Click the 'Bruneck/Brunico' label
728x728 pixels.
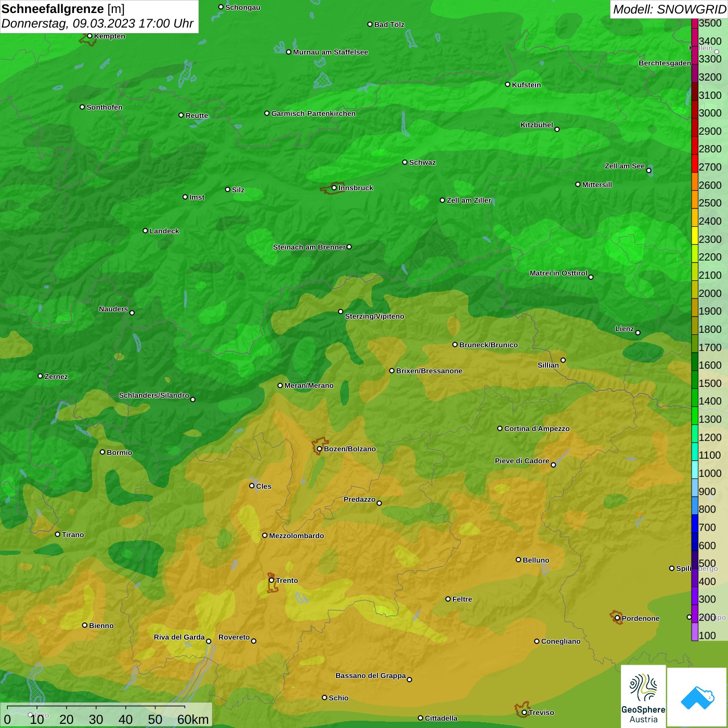(x=489, y=345)
